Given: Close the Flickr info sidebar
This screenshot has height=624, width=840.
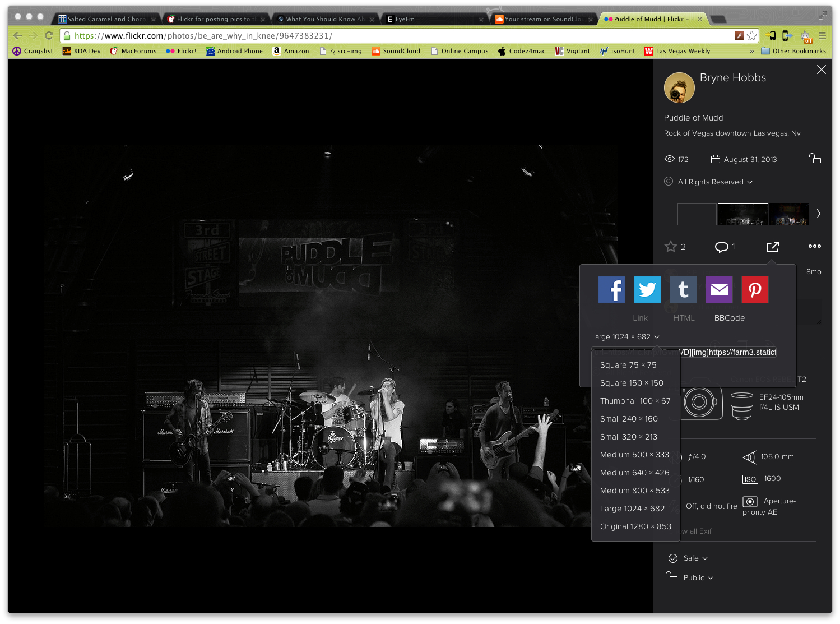Looking at the screenshot, I should click(822, 70).
